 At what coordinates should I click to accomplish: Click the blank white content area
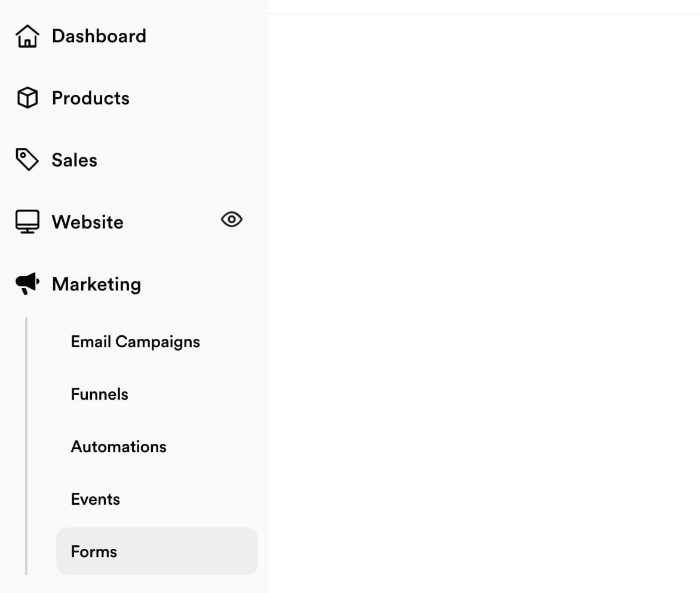(484, 304)
